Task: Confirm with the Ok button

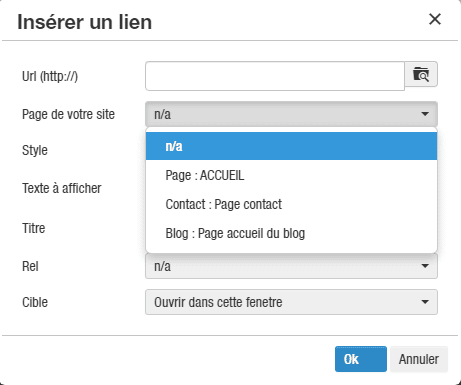Action: (361, 359)
